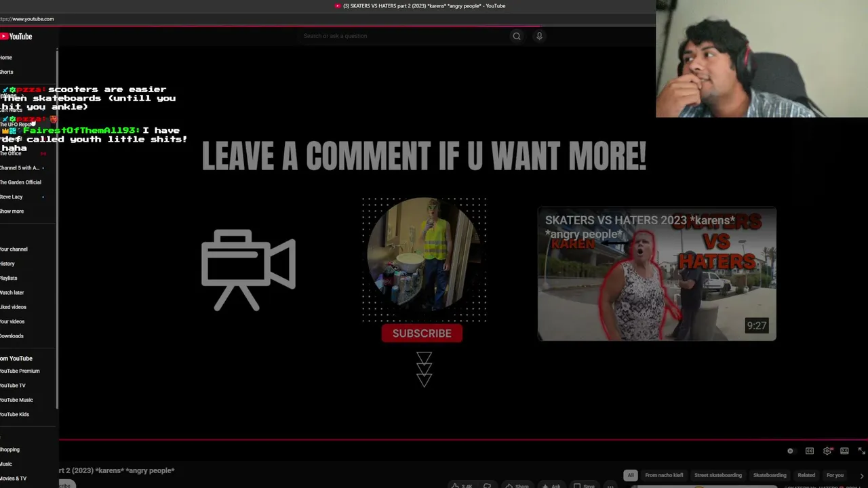The image size is (868, 488).
Task: Select the All filter chip
Action: point(631,475)
